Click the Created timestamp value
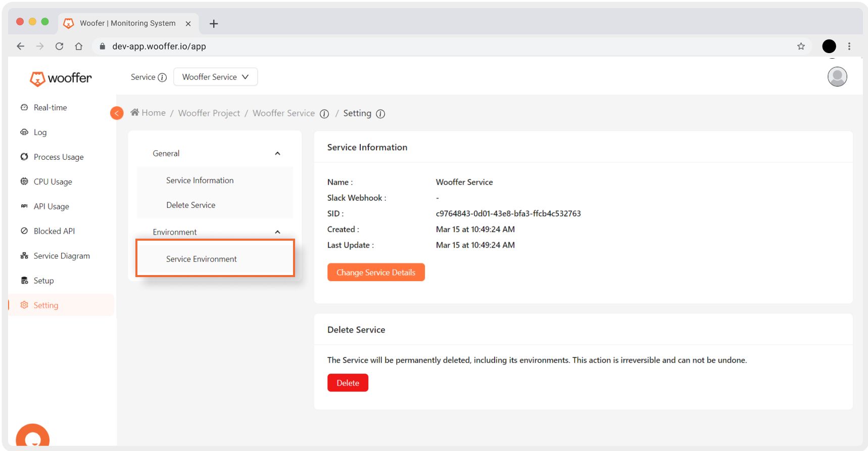 coord(475,229)
